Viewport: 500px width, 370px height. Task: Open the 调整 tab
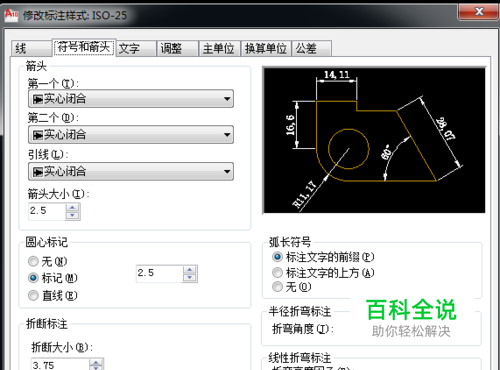pos(177,49)
